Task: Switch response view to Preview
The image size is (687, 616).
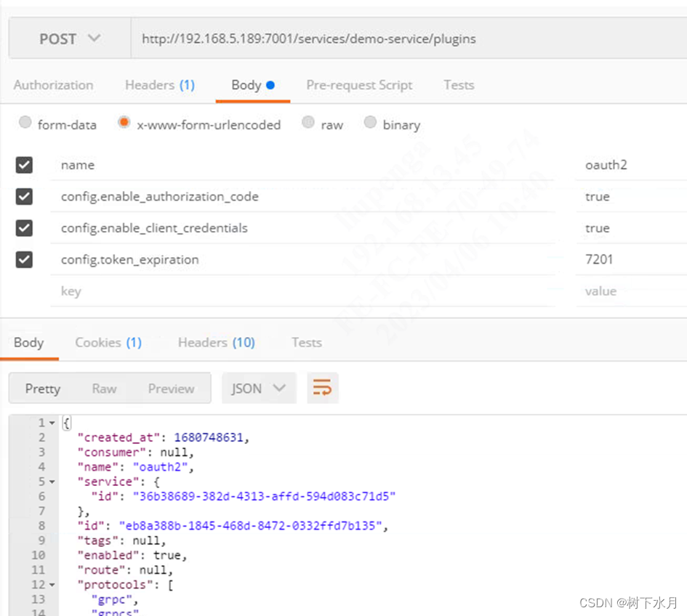Action: (172, 389)
